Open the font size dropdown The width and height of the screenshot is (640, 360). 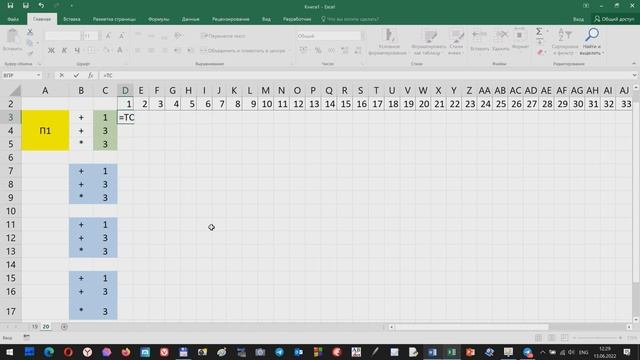(x=98, y=36)
